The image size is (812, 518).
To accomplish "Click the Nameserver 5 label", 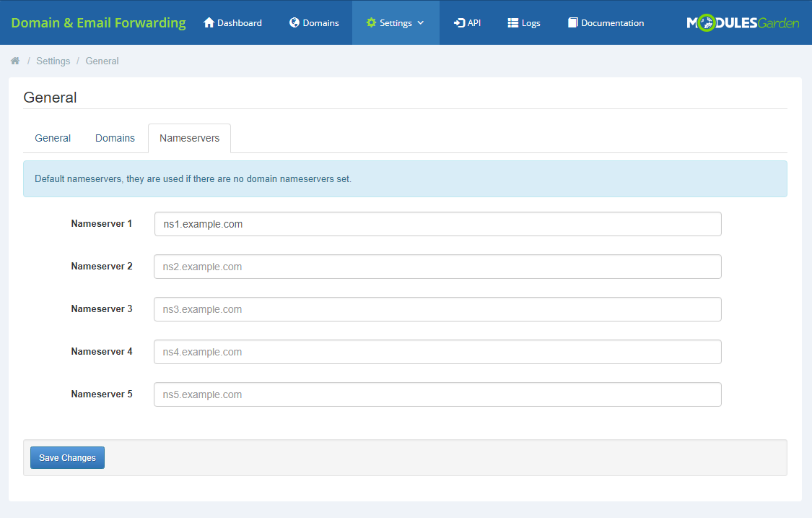I will click(x=102, y=394).
